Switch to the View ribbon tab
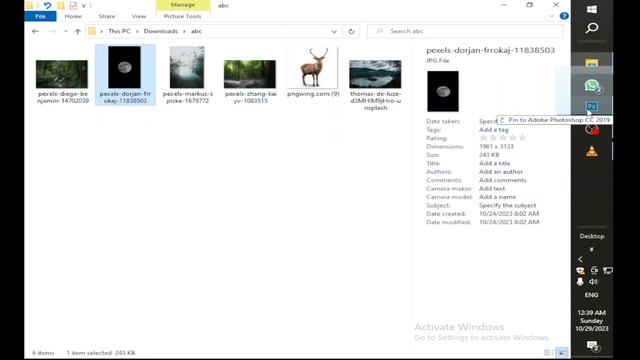The image size is (640, 360). [x=139, y=16]
